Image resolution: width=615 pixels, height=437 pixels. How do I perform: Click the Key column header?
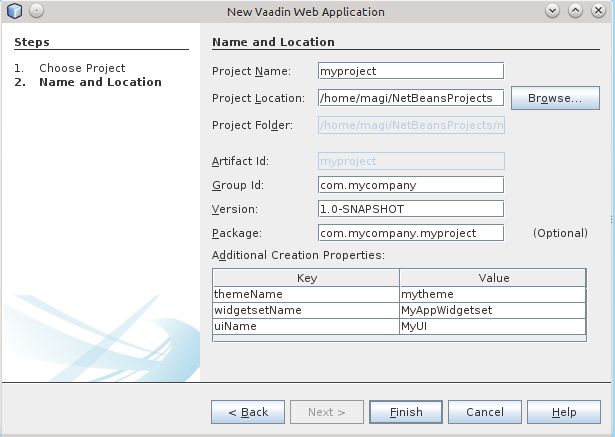click(x=306, y=278)
